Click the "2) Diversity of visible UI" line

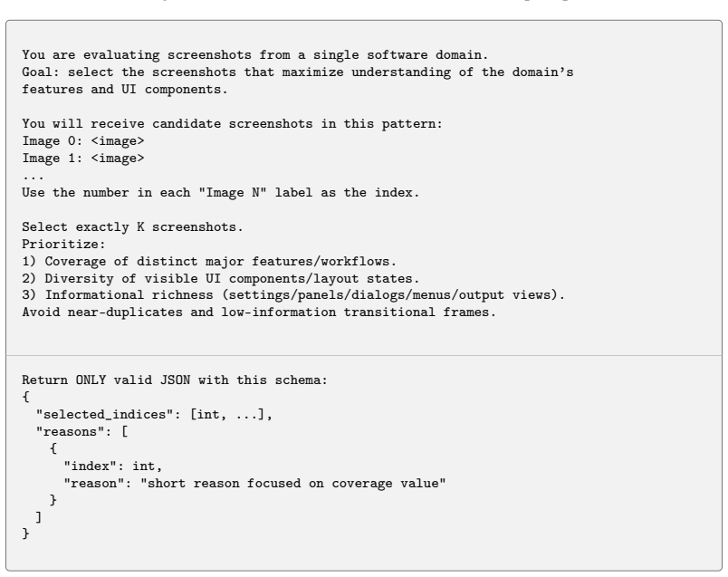click(221, 278)
